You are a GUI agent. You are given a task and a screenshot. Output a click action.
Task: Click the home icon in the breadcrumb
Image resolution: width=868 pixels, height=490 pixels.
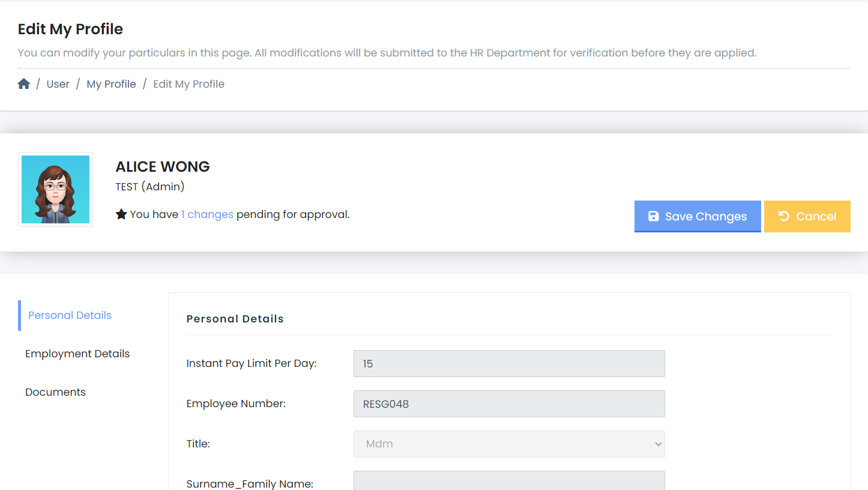(x=24, y=84)
